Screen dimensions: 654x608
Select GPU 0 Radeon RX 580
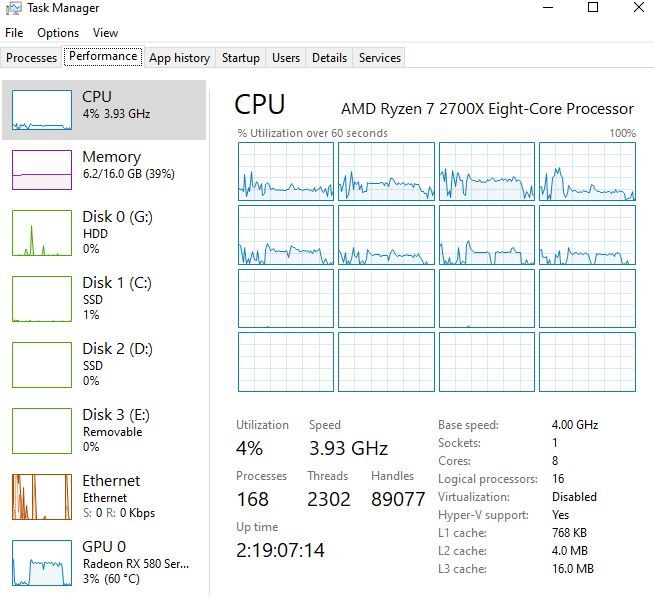[104, 563]
